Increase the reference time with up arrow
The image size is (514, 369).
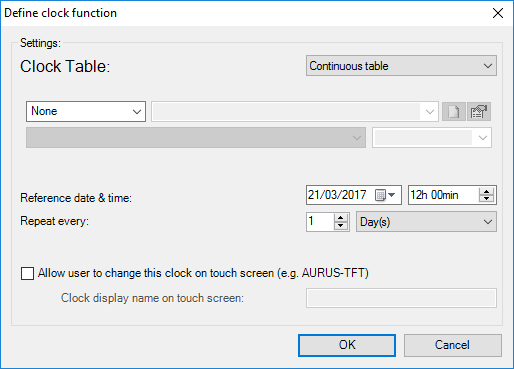tap(487, 192)
